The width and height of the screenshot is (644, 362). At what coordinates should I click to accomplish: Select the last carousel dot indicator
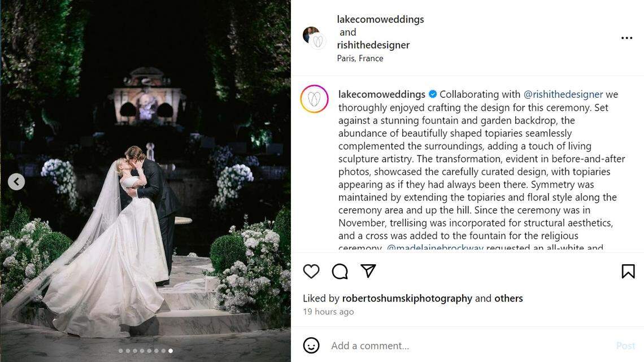170,350
